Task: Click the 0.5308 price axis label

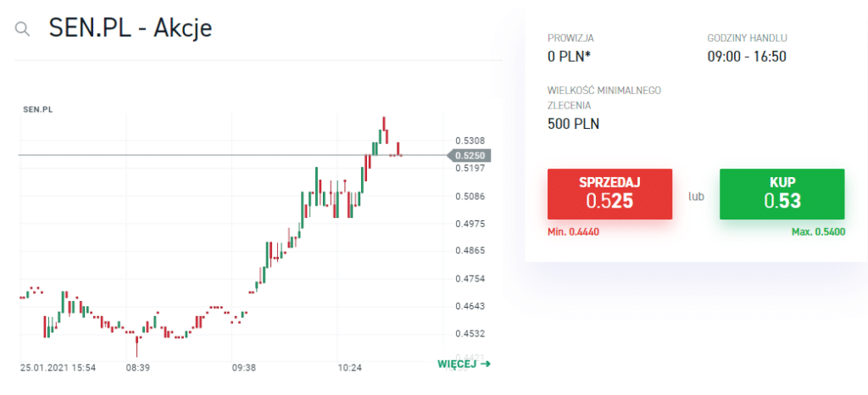Action: point(469,141)
